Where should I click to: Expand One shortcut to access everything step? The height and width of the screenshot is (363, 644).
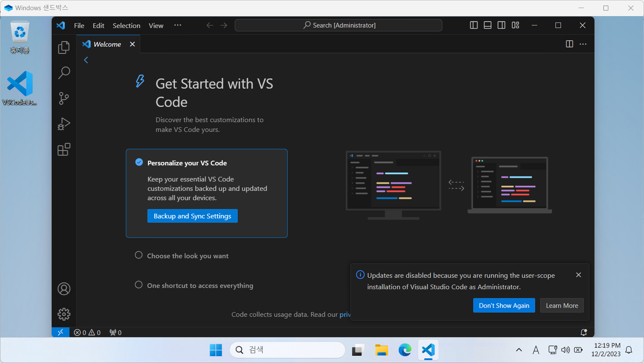[200, 285]
